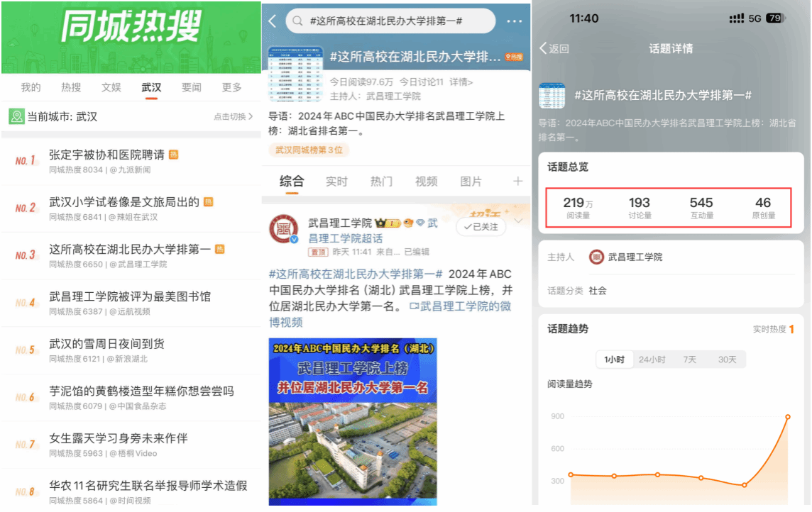Screen dimensions: 812x512
Task: Tap the hot badge after 张定宇被协和医院聘请
Action: click(174, 155)
